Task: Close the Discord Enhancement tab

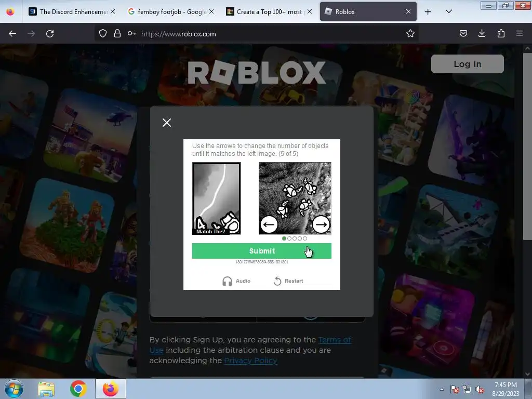Action: tap(113, 11)
